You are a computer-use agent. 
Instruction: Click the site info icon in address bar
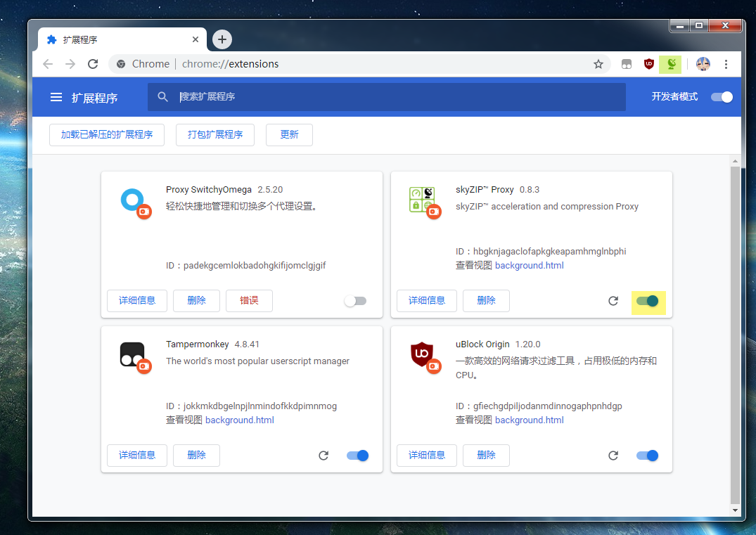pyautogui.click(x=121, y=64)
